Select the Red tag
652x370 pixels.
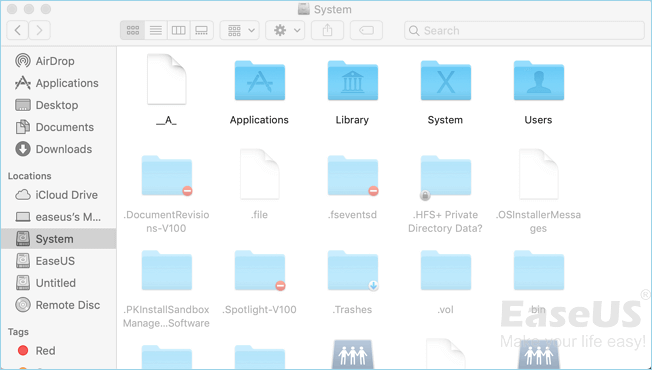(x=58, y=351)
